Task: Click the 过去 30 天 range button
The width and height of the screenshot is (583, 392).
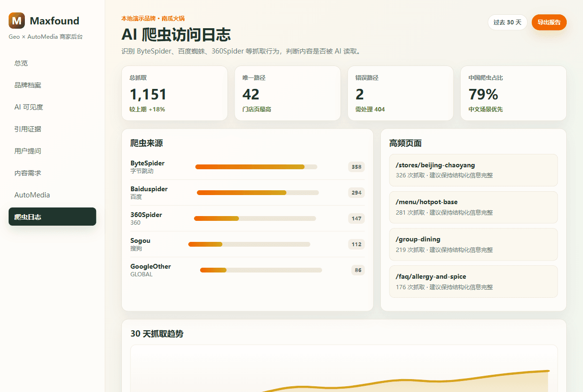Action: click(x=507, y=22)
